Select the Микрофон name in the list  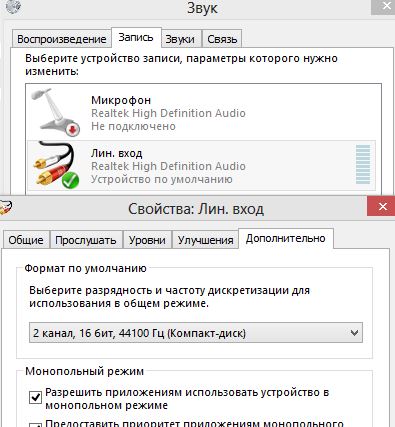[x=121, y=100]
